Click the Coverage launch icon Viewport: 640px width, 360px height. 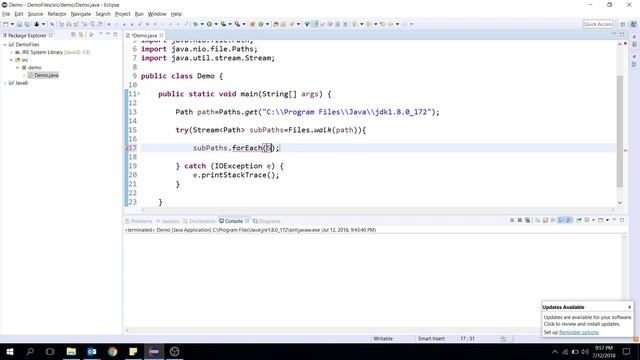click(223, 24)
